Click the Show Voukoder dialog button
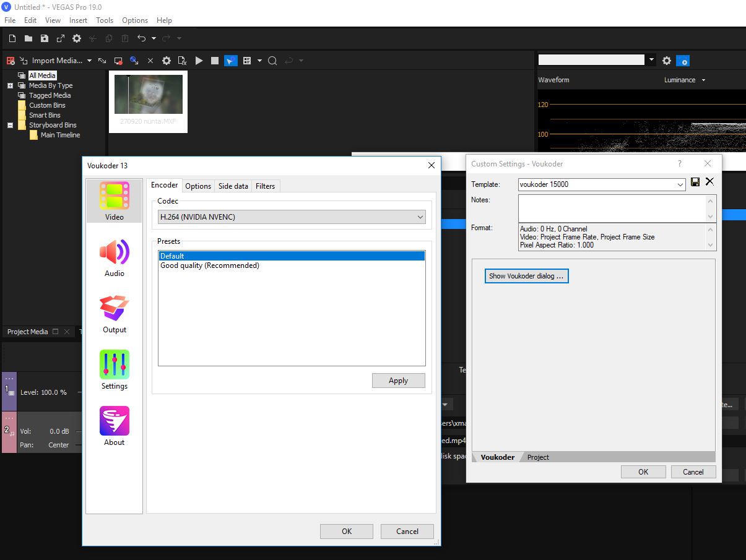The height and width of the screenshot is (560, 746). coord(526,276)
